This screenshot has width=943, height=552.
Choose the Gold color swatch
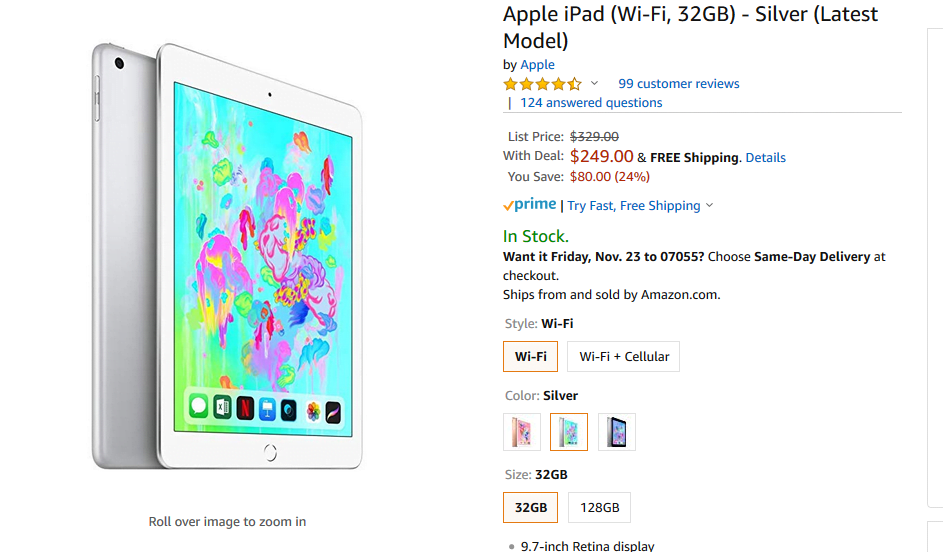pos(522,432)
